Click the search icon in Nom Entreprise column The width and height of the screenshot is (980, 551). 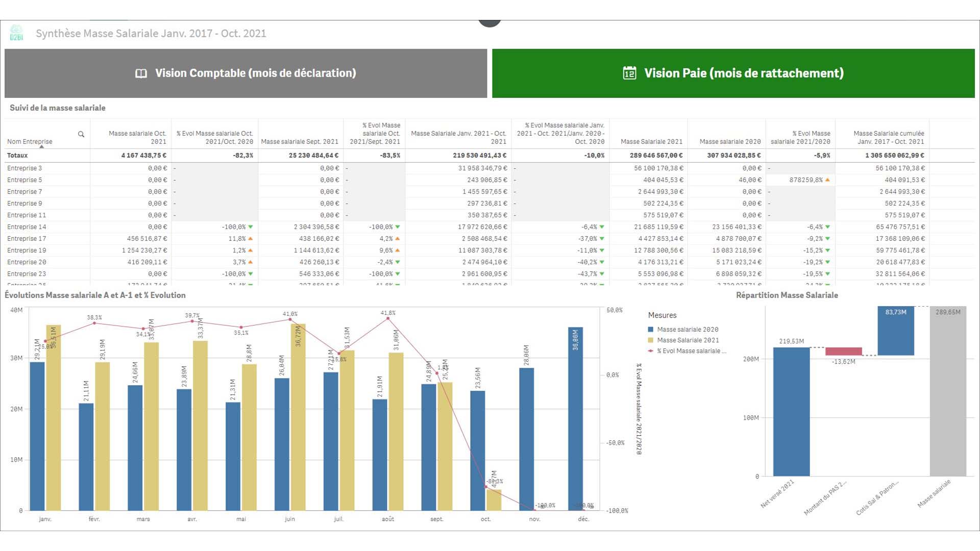81,134
